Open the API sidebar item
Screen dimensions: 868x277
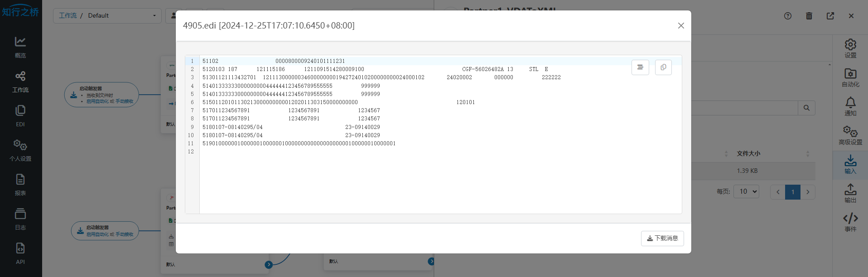(20, 253)
